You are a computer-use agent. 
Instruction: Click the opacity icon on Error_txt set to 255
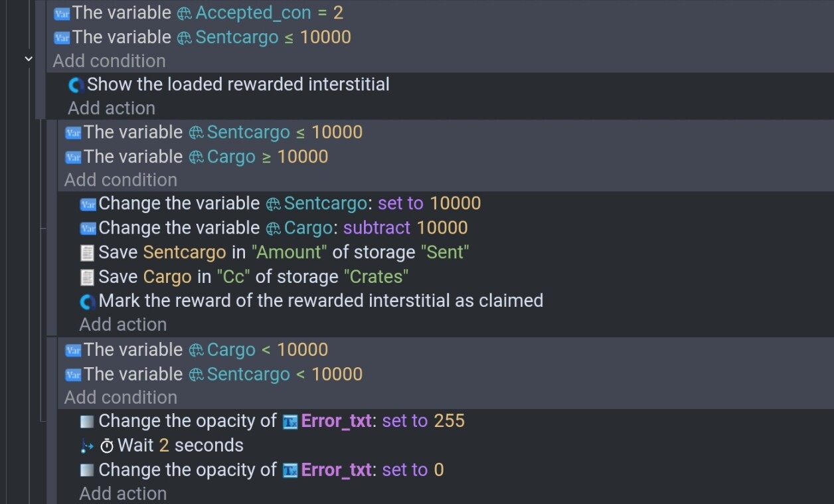(x=87, y=422)
